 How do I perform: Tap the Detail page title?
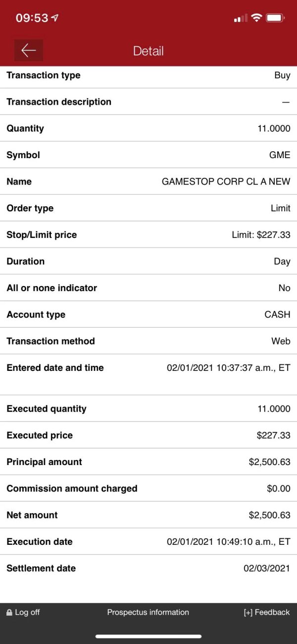tap(148, 51)
